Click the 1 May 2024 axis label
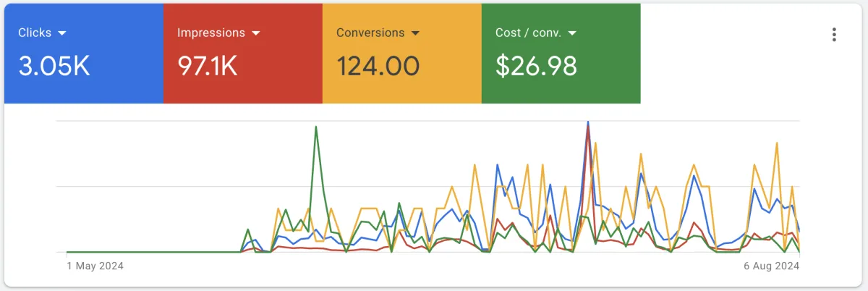Image resolution: width=868 pixels, height=291 pixels. tap(95, 266)
